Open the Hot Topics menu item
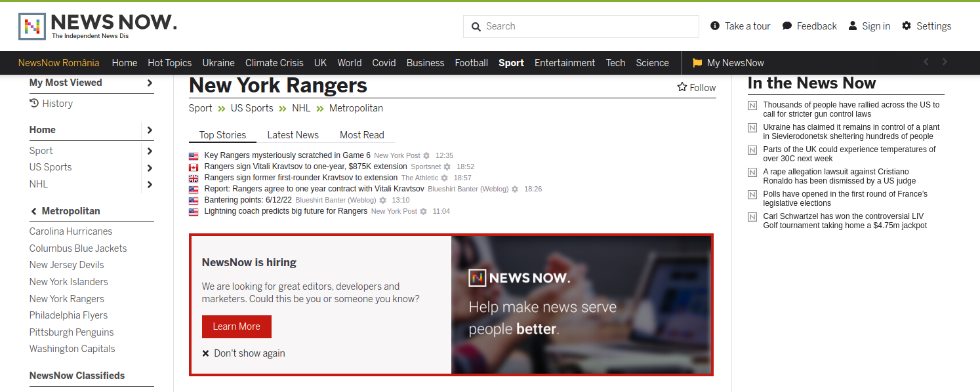Image resolution: width=980 pixels, height=392 pixels. [170, 63]
